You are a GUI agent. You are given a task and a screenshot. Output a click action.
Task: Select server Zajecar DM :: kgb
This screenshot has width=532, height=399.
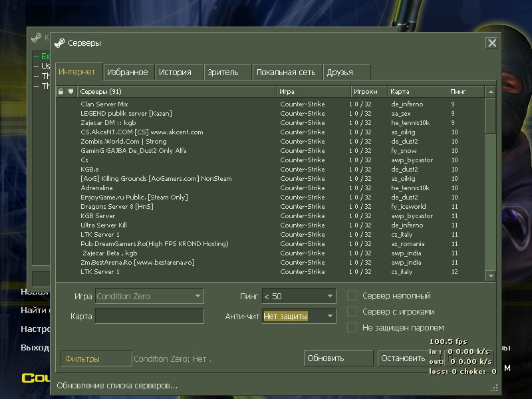tap(270, 123)
